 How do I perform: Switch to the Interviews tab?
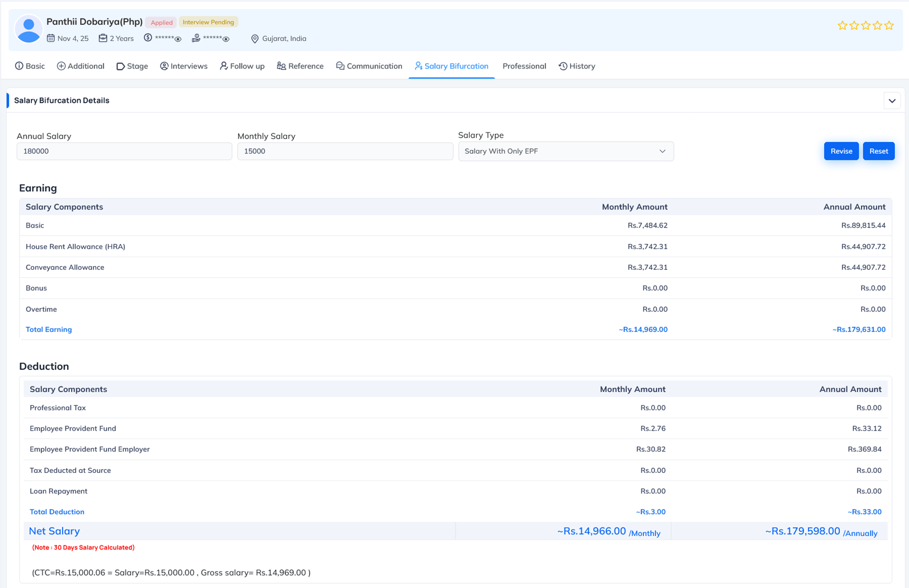coord(184,66)
